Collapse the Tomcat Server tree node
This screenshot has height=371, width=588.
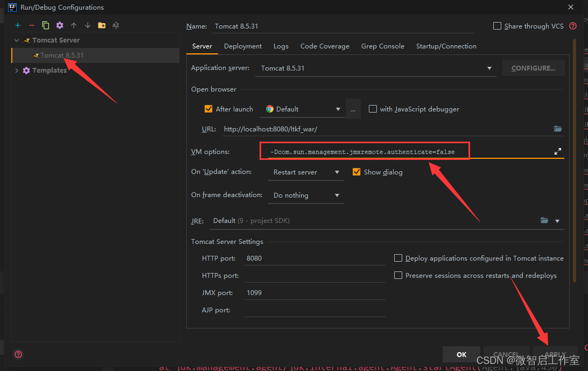[17, 40]
